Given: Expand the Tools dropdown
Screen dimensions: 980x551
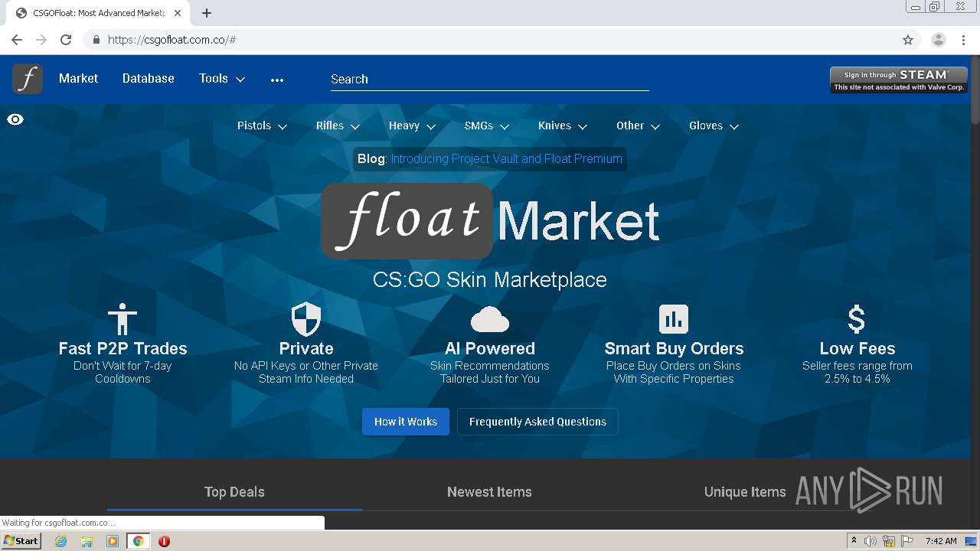Looking at the screenshot, I should [222, 79].
